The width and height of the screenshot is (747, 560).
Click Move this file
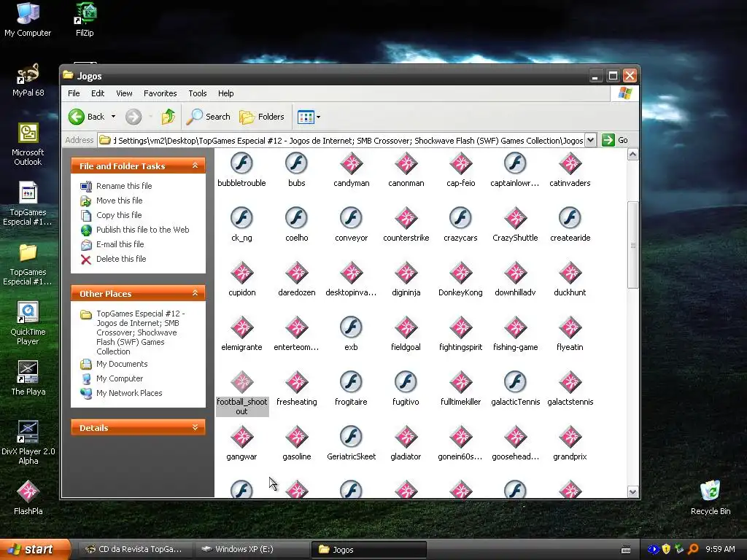point(119,201)
